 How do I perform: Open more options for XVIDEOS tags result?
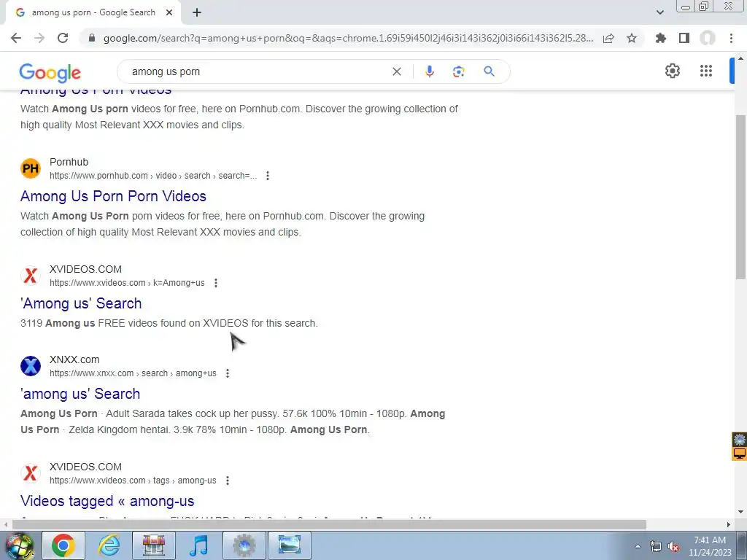tap(228, 481)
